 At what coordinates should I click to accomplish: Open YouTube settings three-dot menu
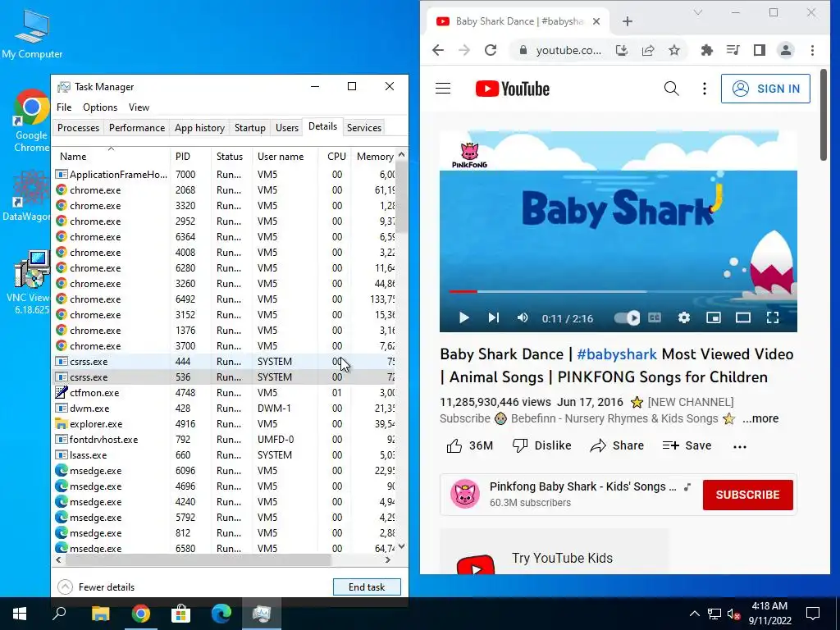coord(705,89)
